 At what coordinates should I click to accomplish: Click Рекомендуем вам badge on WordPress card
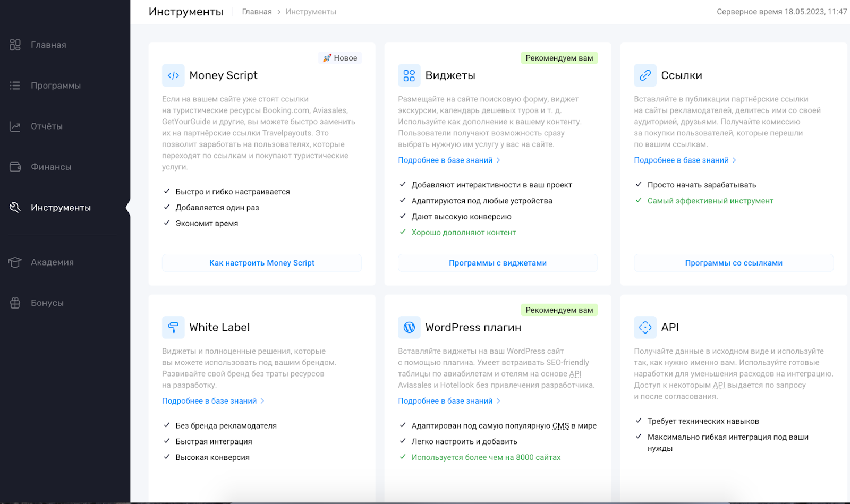(559, 310)
